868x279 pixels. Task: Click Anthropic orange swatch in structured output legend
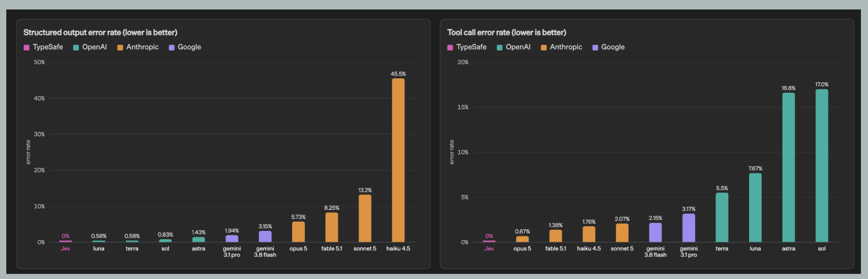pos(120,48)
